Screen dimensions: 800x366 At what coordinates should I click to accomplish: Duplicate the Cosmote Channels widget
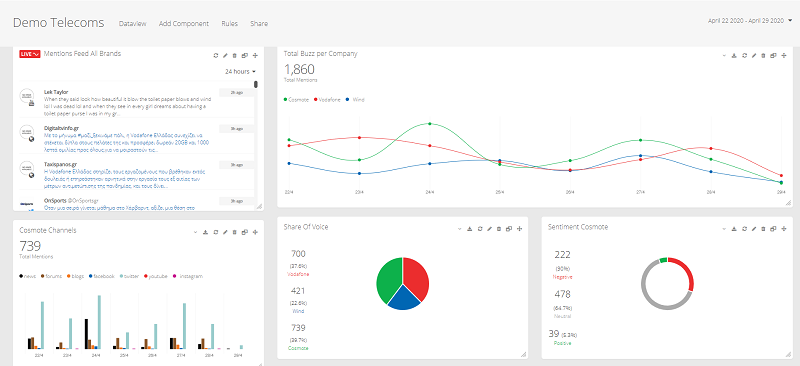[x=245, y=232]
